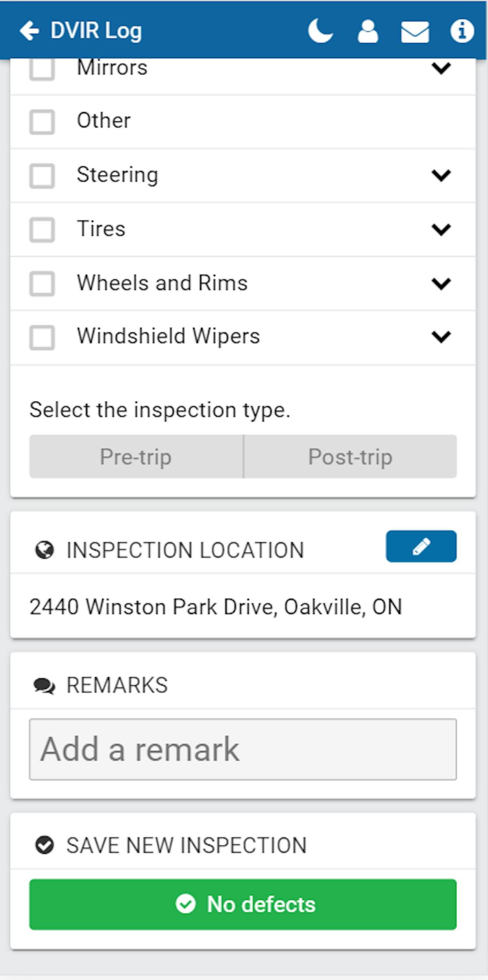The height and width of the screenshot is (980, 488).
Task: Open messages via the envelope icon
Action: pyautogui.click(x=414, y=31)
